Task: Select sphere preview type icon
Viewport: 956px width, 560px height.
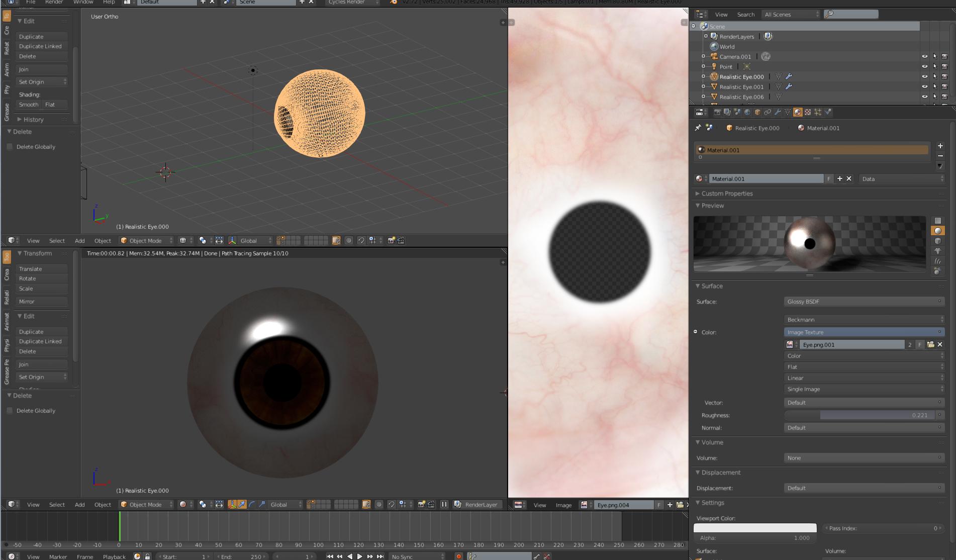Action: click(x=937, y=231)
